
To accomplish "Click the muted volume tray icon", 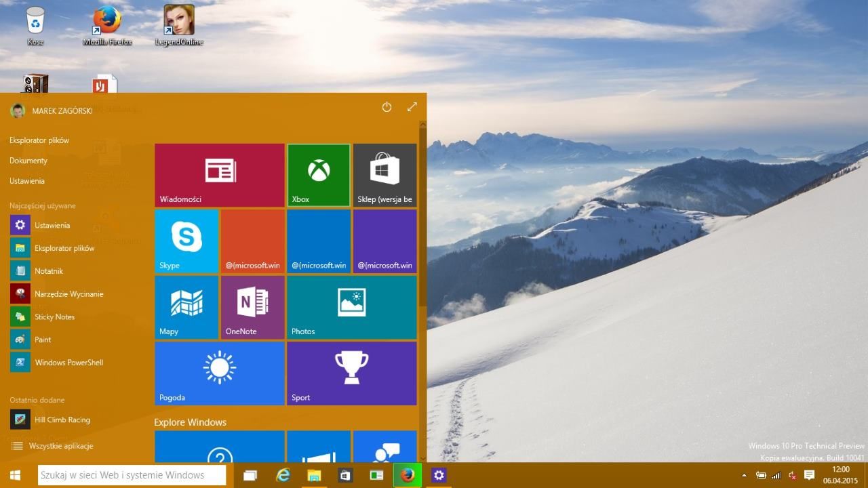I will click(792, 476).
